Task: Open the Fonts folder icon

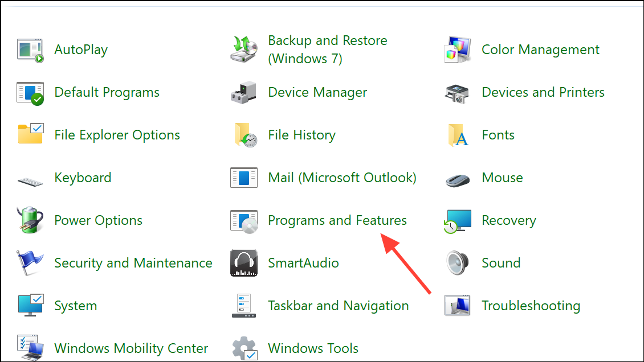Action: [458, 135]
